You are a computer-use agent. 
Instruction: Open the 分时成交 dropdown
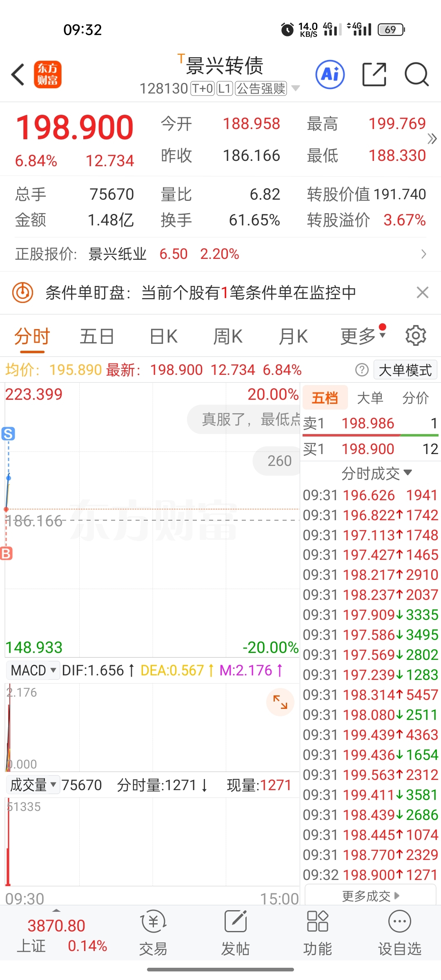point(376,474)
